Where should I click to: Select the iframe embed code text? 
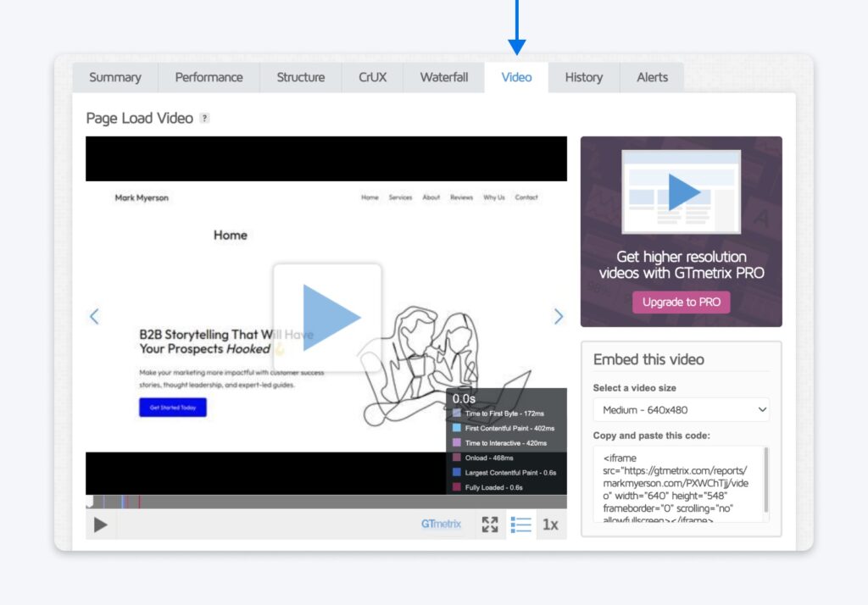682,486
